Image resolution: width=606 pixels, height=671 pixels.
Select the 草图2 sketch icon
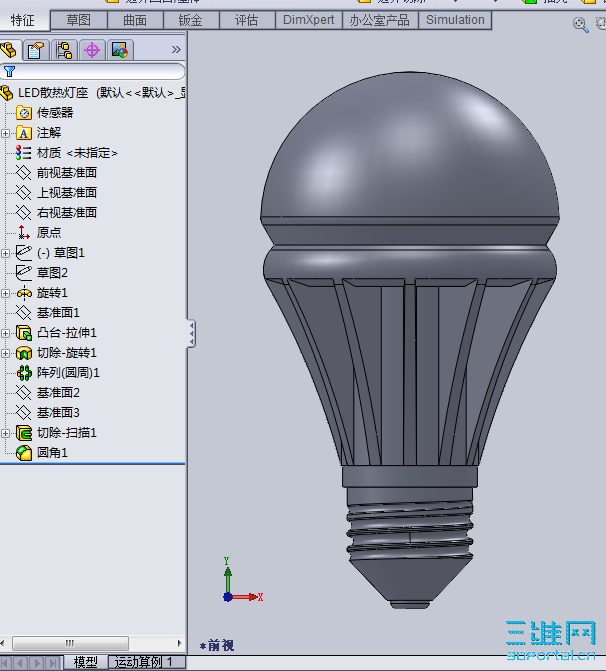[24, 273]
